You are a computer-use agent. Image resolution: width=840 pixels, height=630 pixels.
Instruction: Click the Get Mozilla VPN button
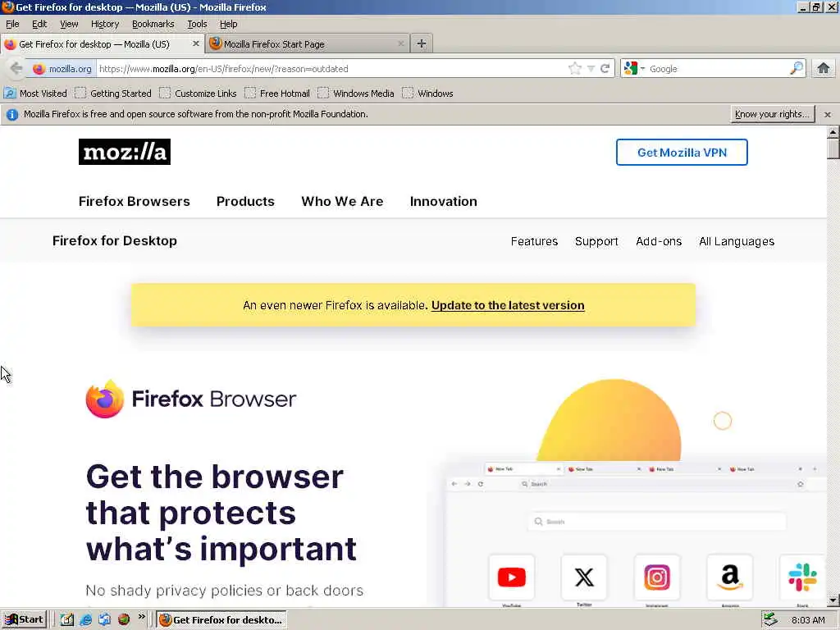click(682, 152)
